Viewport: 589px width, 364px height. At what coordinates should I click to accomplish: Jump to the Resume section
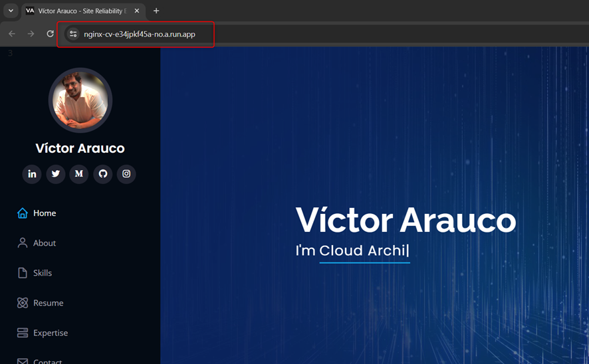[x=48, y=303]
